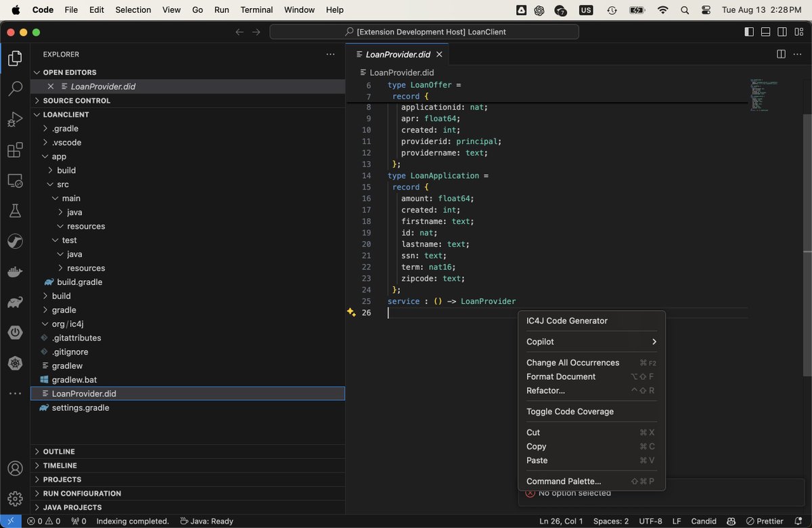Open remote window indicator in status bar

[x=10, y=521]
